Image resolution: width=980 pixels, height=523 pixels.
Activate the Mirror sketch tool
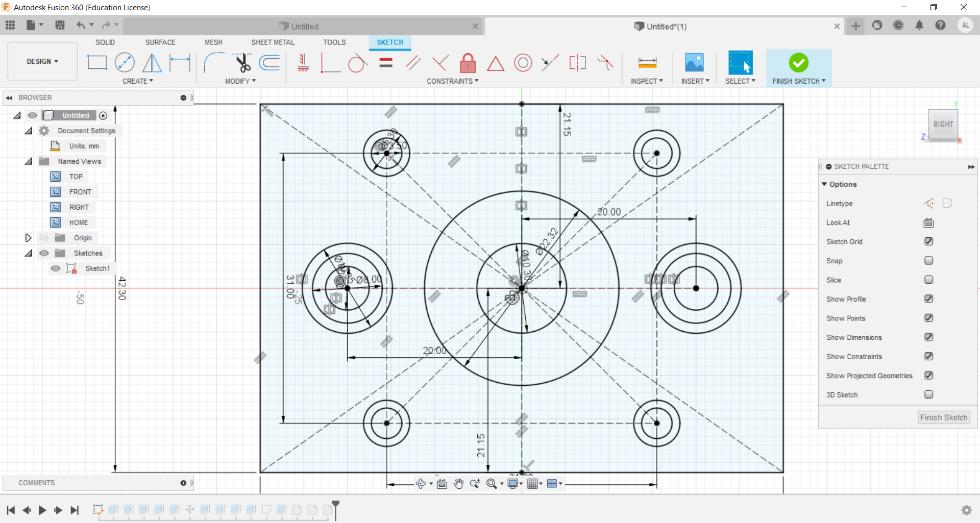[x=152, y=63]
